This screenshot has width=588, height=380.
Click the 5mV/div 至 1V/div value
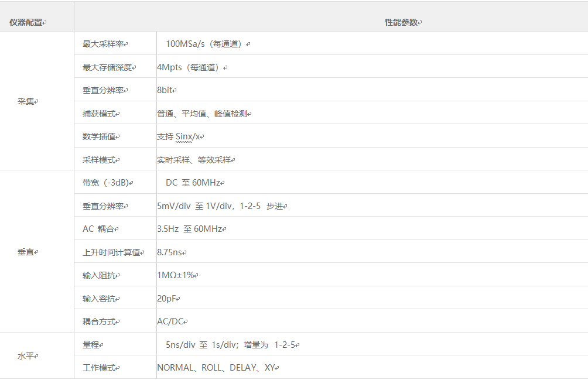pyautogui.click(x=220, y=206)
